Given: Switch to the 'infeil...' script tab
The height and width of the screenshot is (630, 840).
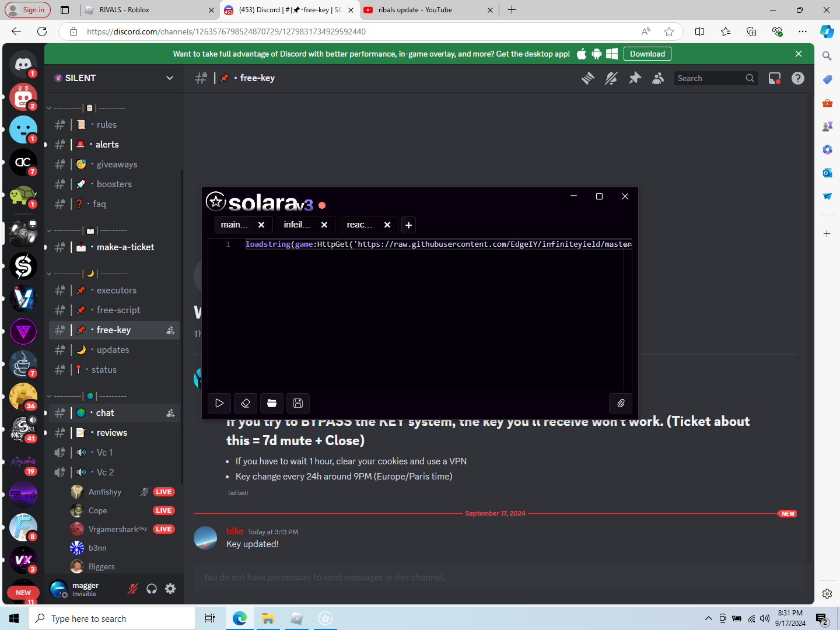Looking at the screenshot, I should (x=297, y=225).
